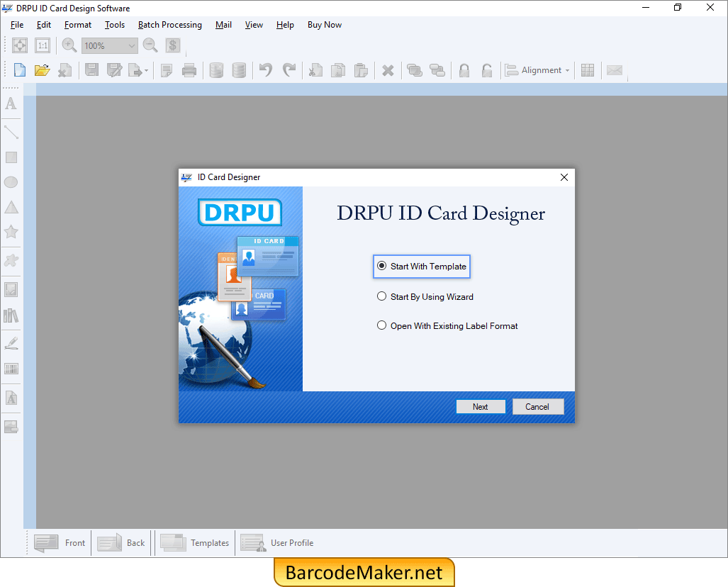728x587 pixels.
Task: Click the Cut scissors icon
Action: [x=315, y=70]
